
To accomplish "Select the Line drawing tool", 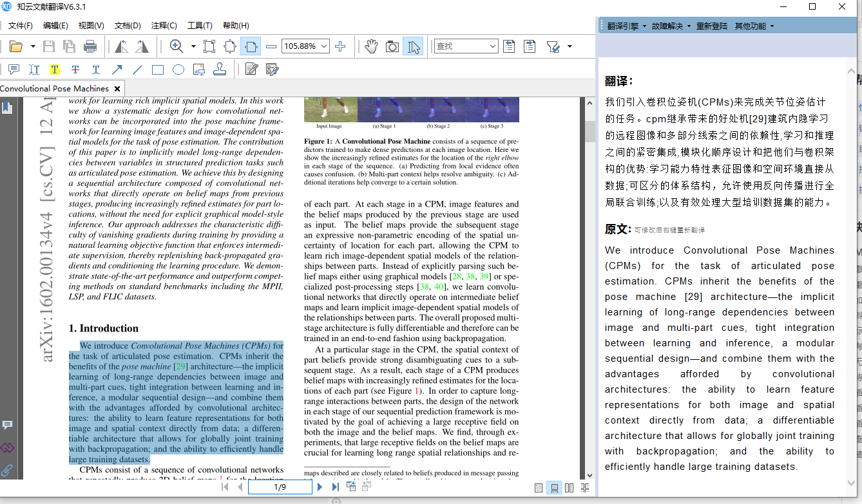I will (137, 70).
